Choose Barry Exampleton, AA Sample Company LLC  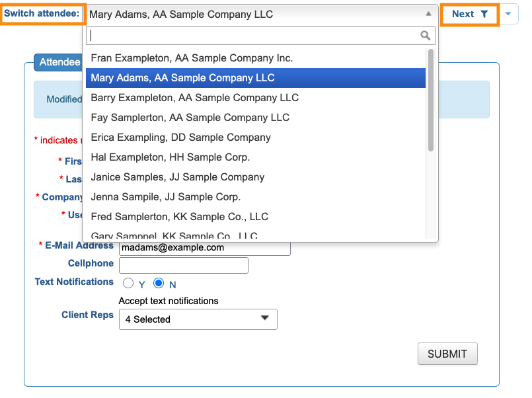tap(194, 98)
